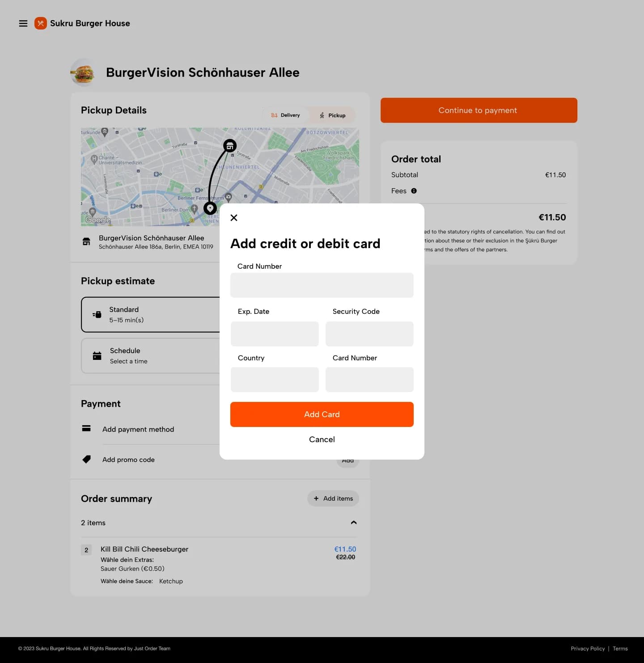Collapse the 2 items order list
This screenshot has width=644, height=663.
coord(354,523)
